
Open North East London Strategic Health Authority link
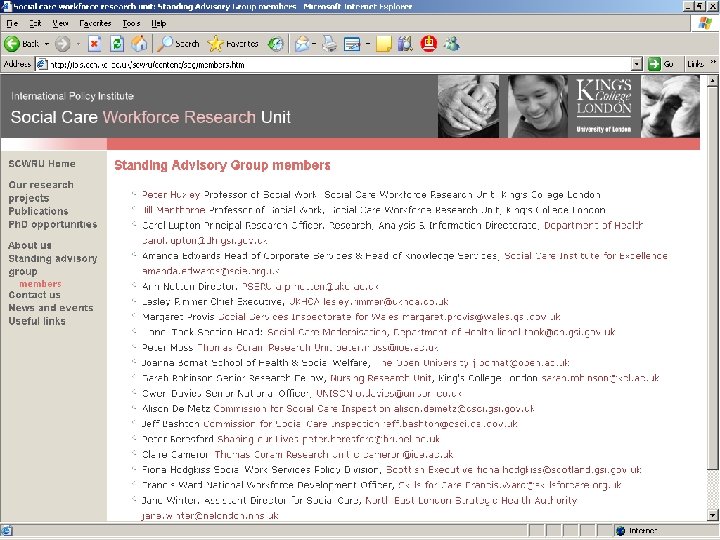(471, 500)
